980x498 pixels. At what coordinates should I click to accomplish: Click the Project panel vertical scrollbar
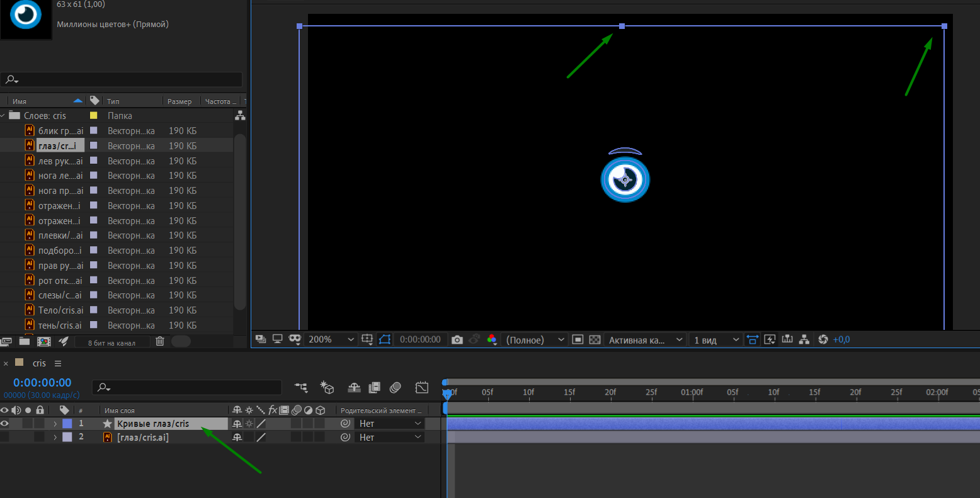tap(240, 222)
